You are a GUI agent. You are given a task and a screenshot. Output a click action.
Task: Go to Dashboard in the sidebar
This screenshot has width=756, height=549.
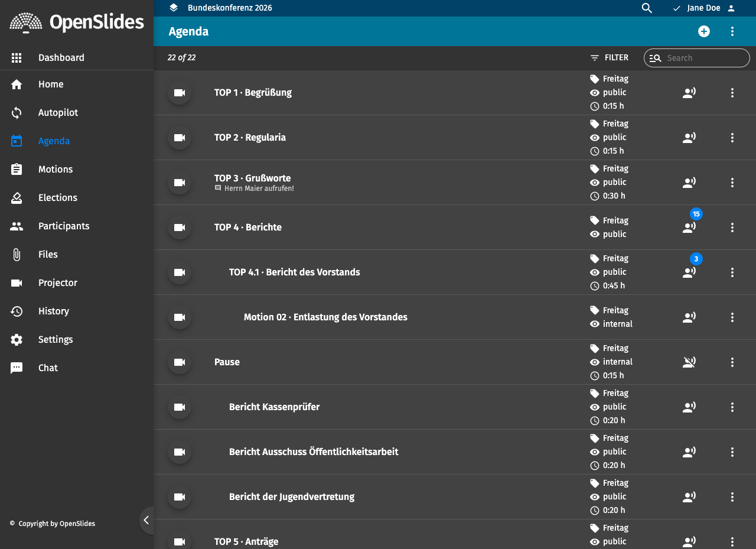(x=77, y=58)
